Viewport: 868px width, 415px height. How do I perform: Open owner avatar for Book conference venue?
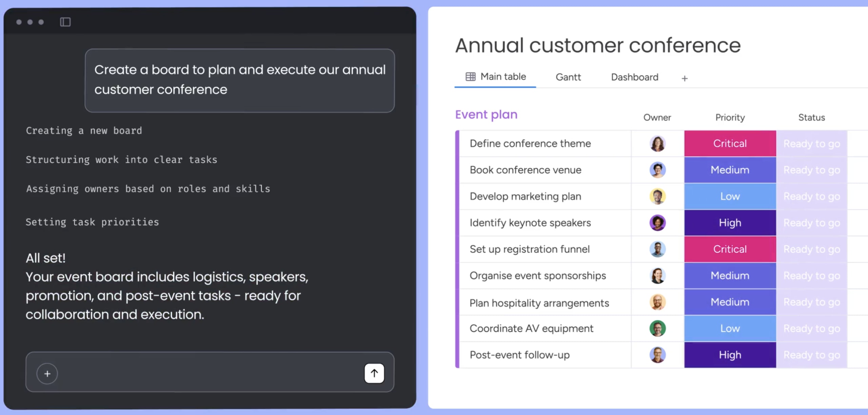[657, 170]
